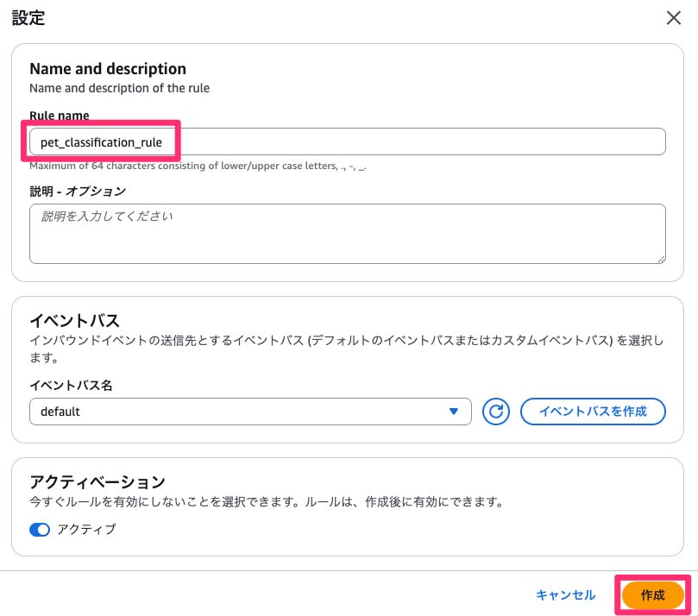Click the イベントバス名 label
The height and width of the screenshot is (616, 698).
71,385
